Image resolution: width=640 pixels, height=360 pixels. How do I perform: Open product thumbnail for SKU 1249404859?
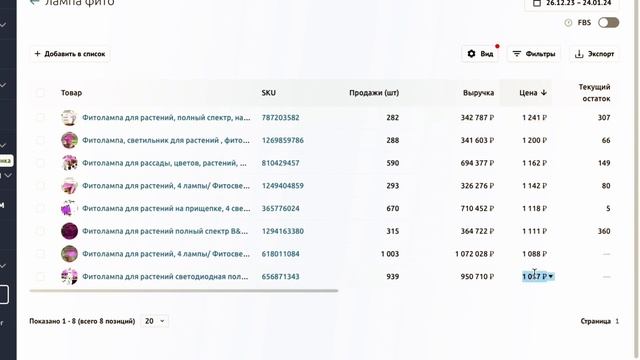(69, 186)
